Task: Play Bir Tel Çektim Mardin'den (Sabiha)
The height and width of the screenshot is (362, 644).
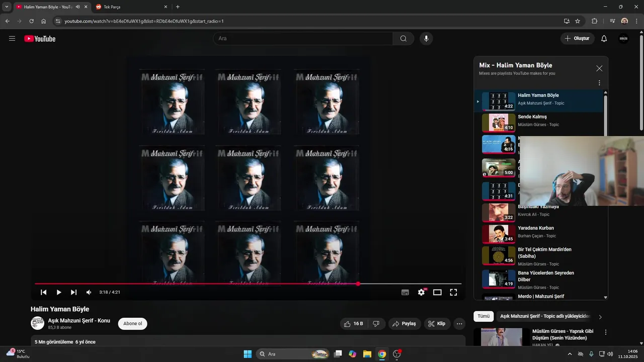Action: pos(539,256)
